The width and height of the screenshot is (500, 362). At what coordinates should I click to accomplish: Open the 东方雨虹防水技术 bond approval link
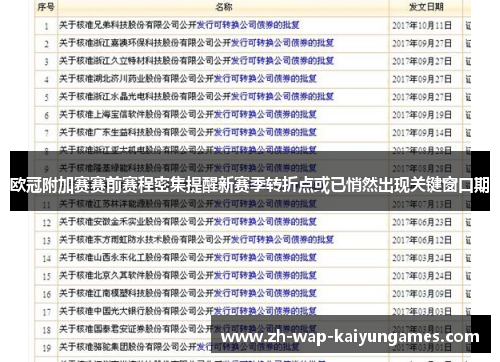click(x=196, y=240)
